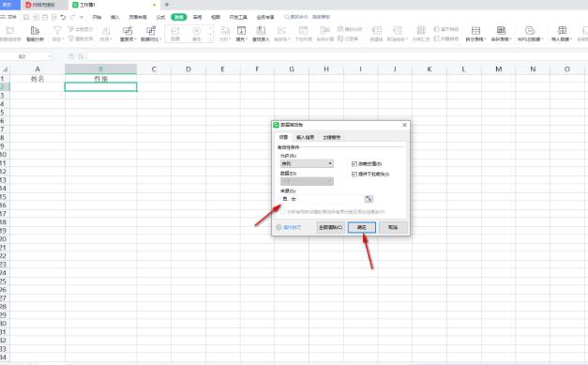
Task: Click the Create Group (创建组) icon
Action: [x=376, y=30]
